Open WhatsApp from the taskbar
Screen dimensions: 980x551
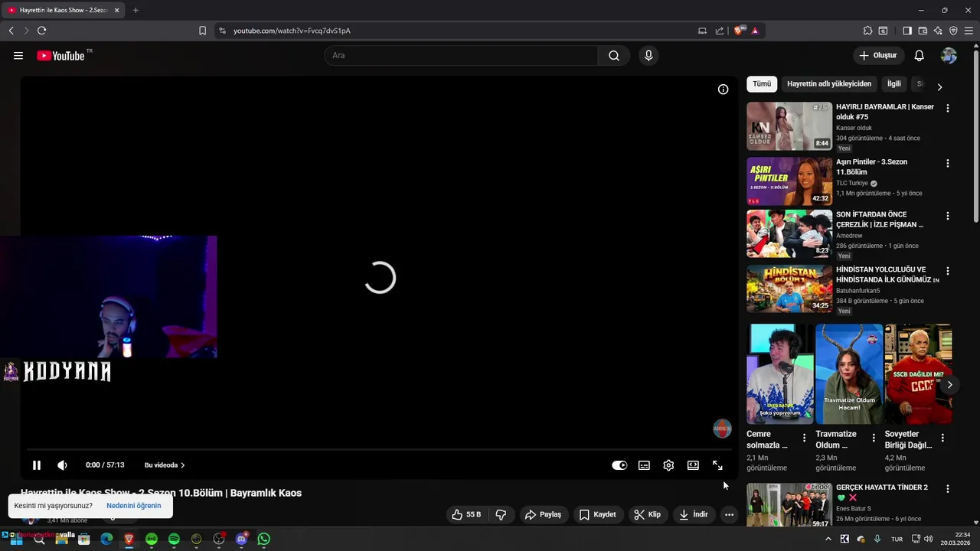[x=264, y=539]
